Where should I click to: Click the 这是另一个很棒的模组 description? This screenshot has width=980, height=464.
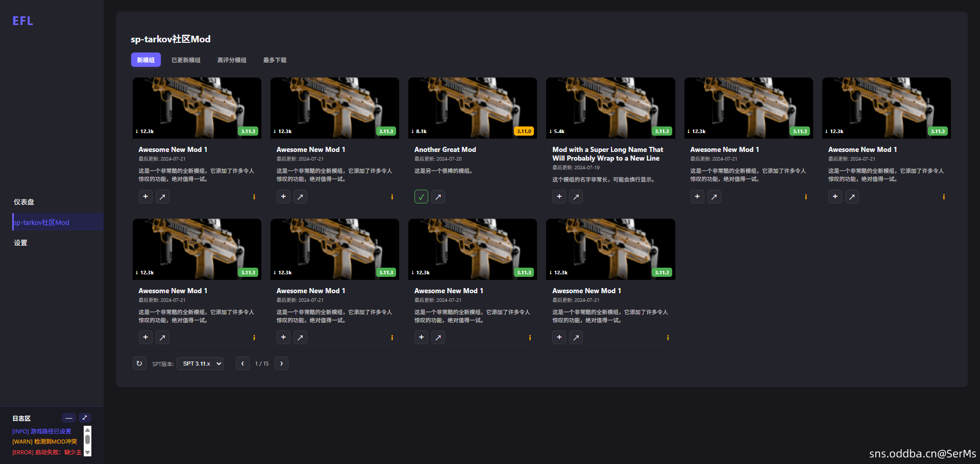(444, 171)
